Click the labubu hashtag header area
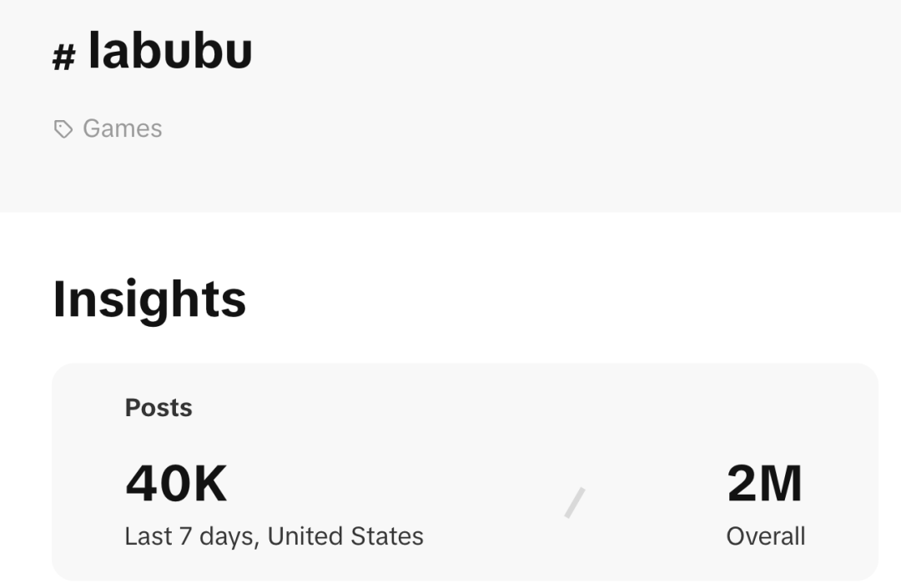This screenshot has width=901, height=588. 154,52
